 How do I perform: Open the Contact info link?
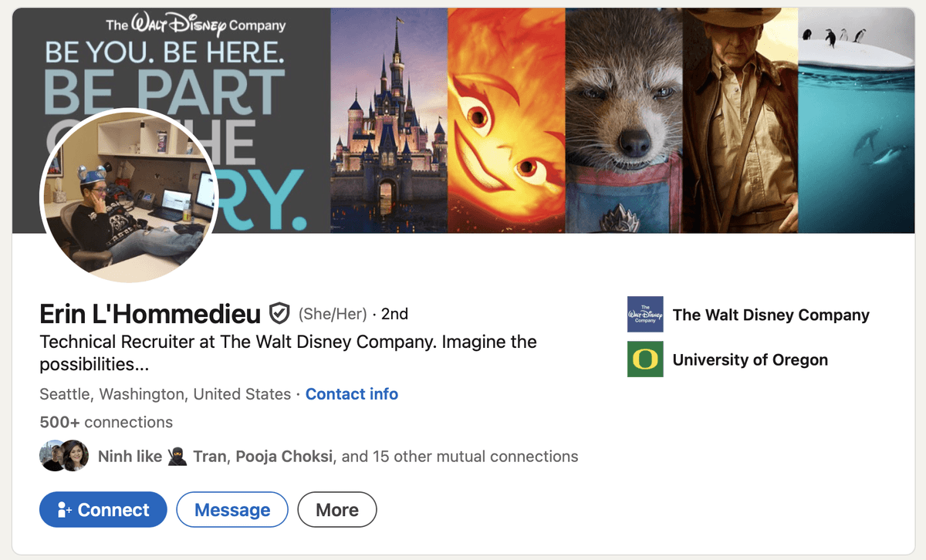coord(352,394)
